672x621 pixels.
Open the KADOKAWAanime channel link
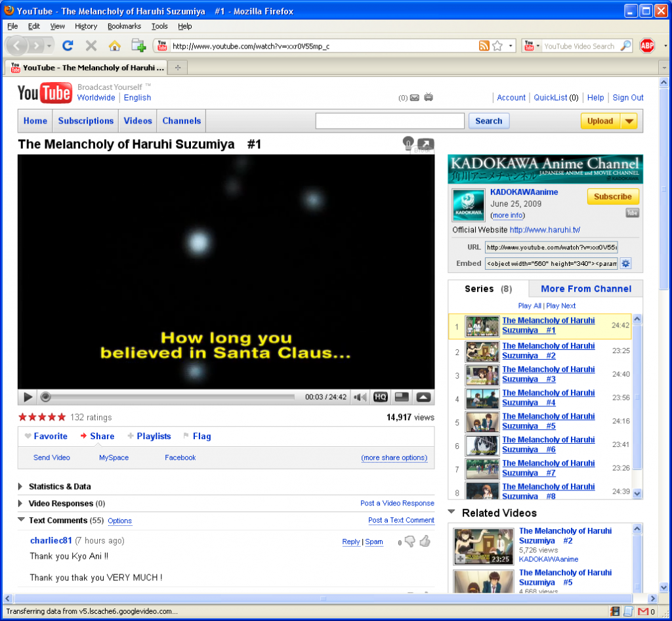coord(524,192)
